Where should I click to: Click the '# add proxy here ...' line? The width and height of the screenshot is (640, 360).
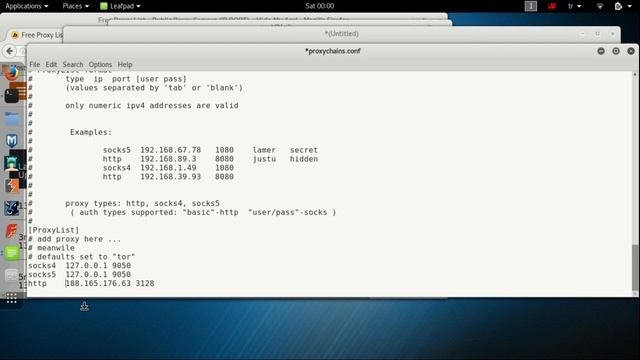coord(75,239)
